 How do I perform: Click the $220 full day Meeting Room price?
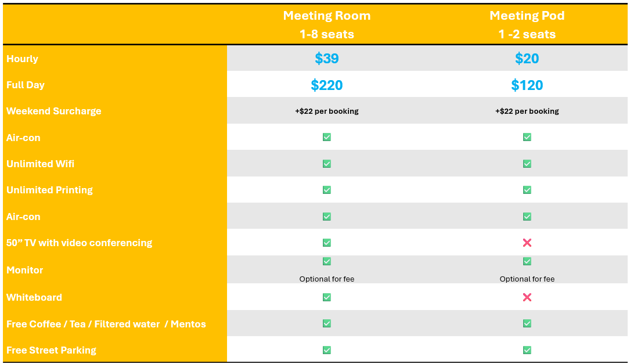tap(327, 85)
